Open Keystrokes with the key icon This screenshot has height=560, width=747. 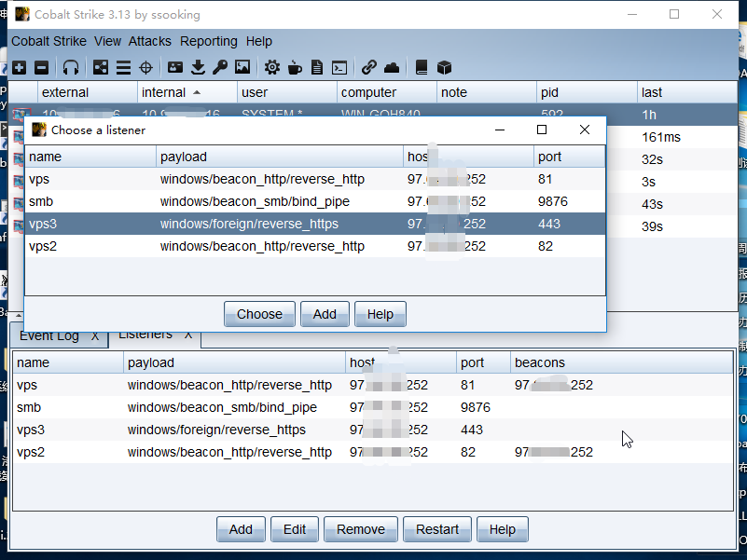point(220,68)
